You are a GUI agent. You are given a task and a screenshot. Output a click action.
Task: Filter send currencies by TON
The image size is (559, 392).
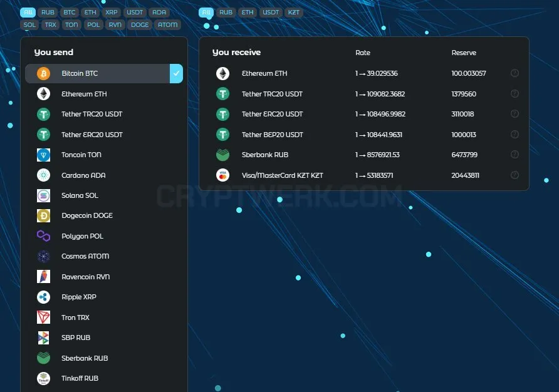(71, 24)
